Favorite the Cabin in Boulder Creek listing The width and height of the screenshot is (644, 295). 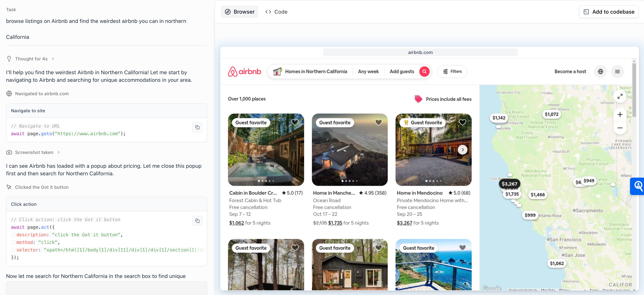[295, 122]
